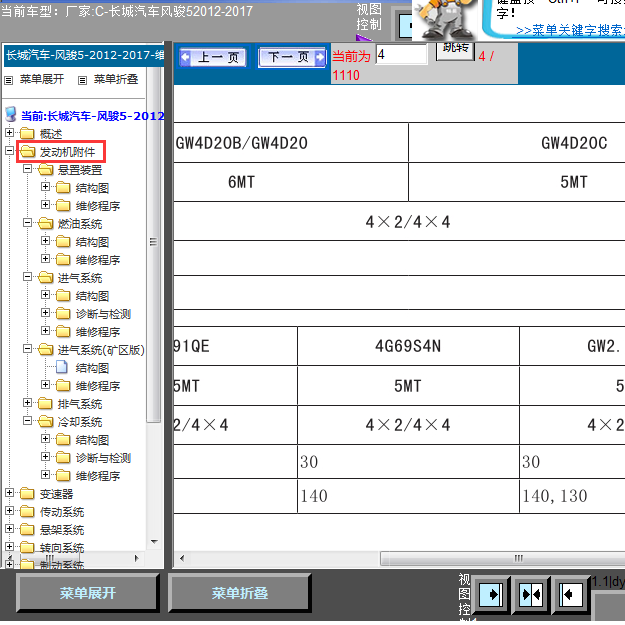
Task: Click folder icon of 结构图 under 进气系统
Action: click(63, 295)
